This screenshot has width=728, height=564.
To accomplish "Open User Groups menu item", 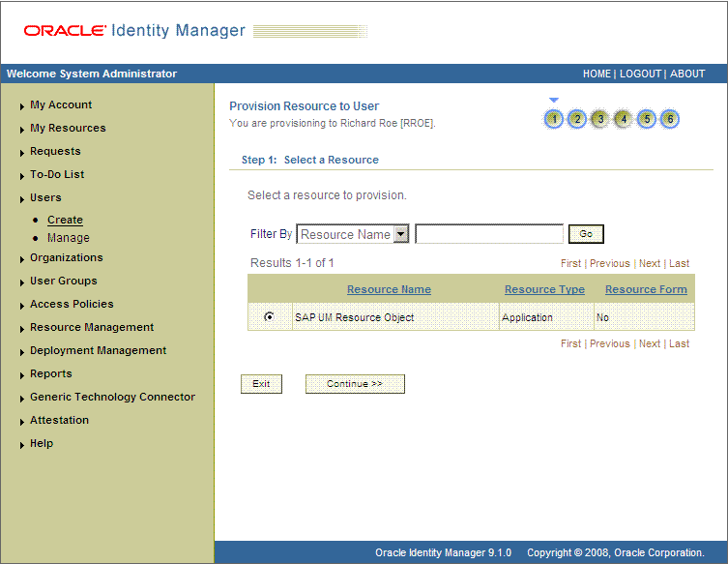I will 64,282.
